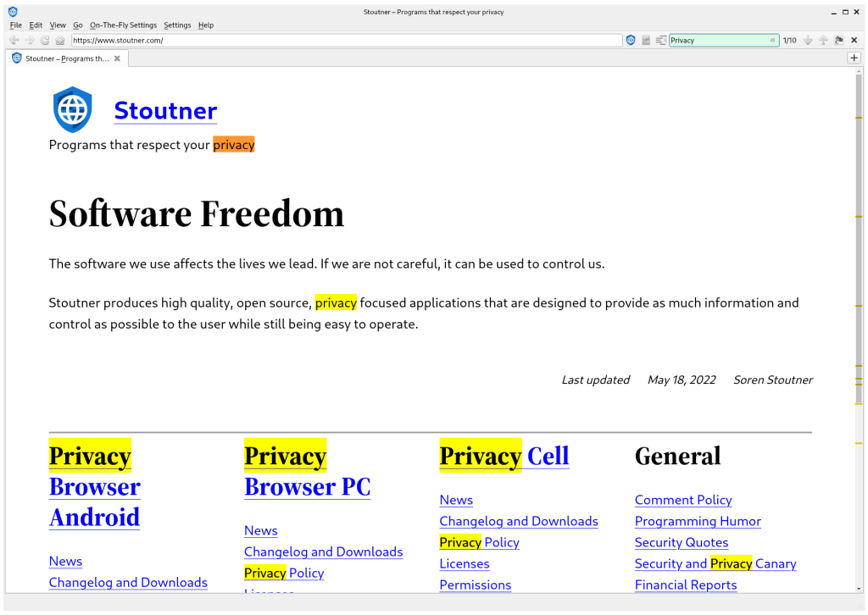Minimize the browser window
868x615 pixels.
tap(834, 12)
